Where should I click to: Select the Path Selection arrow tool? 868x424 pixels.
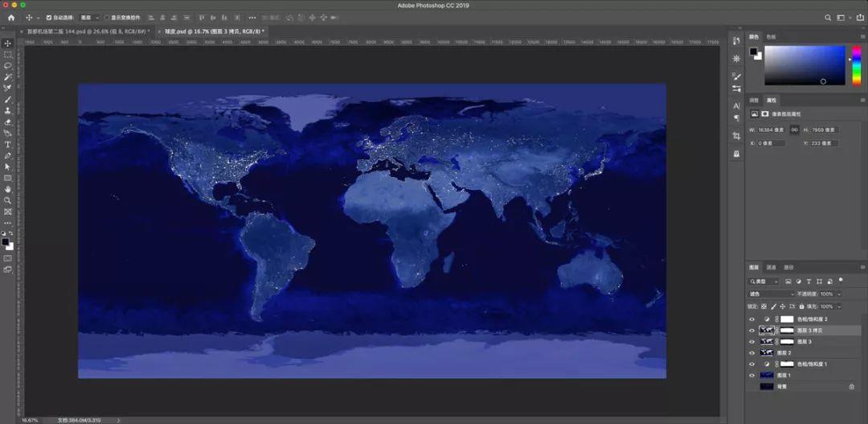[x=8, y=167]
